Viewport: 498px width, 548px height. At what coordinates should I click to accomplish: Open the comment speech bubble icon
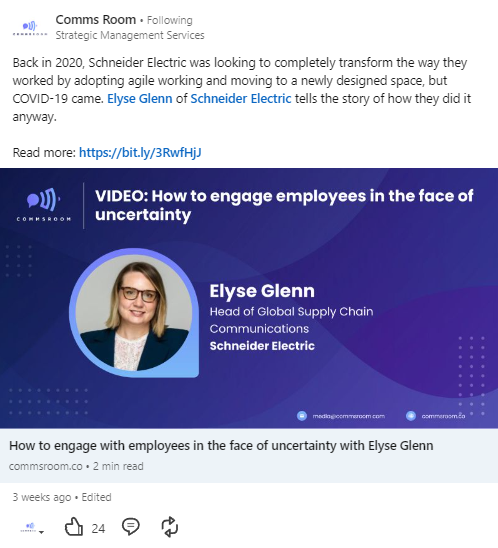click(x=131, y=527)
